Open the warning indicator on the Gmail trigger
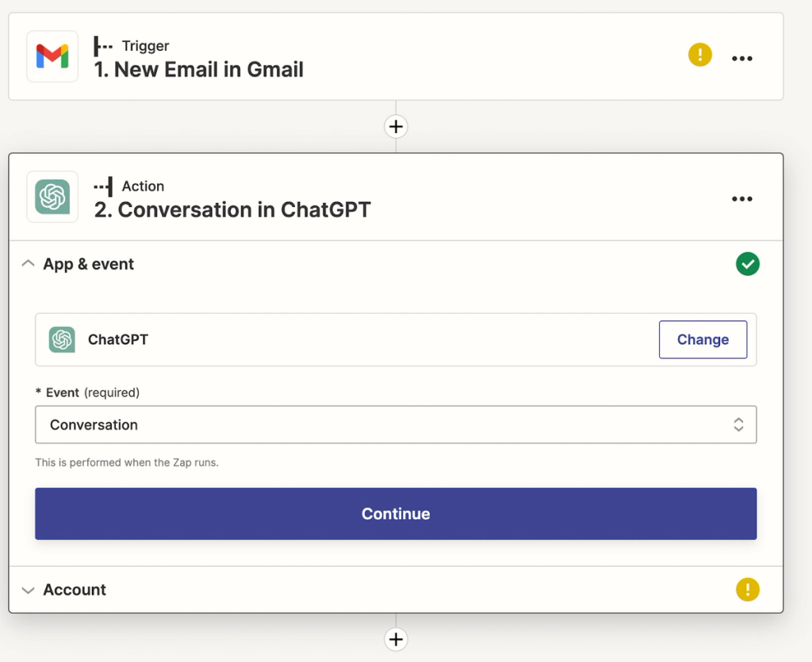The image size is (812, 662). point(699,54)
